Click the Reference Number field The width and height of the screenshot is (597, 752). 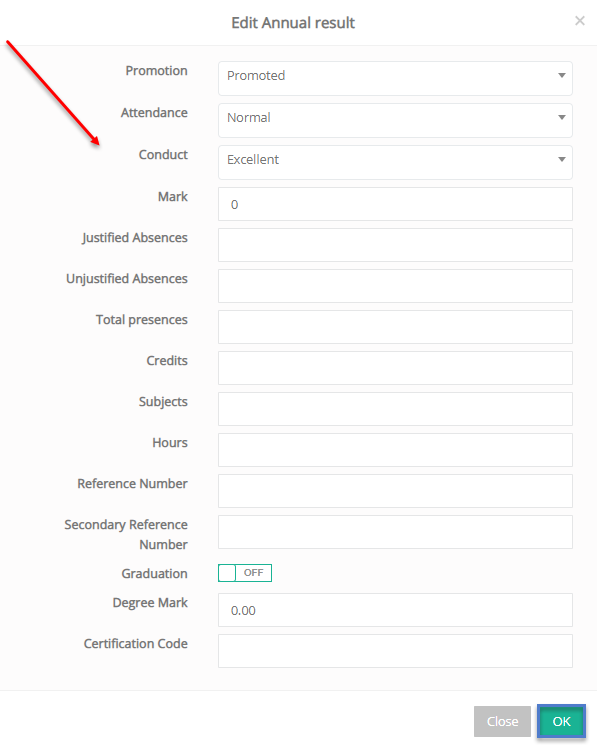coord(395,491)
